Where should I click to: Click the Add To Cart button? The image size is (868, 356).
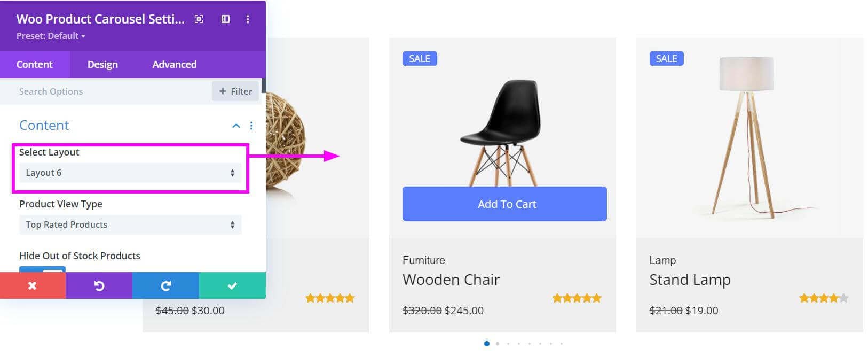504,204
